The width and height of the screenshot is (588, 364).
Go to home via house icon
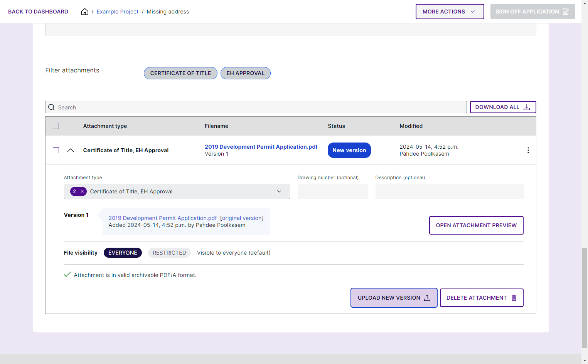click(x=85, y=12)
